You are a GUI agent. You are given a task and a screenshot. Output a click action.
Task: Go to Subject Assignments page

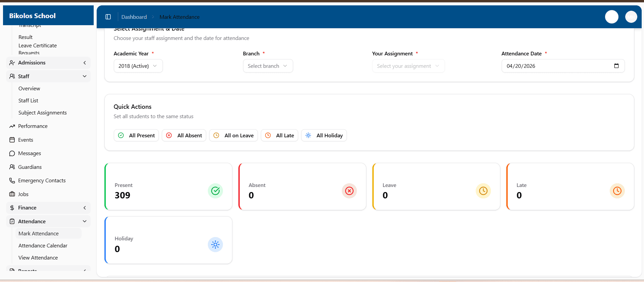pos(42,113)
